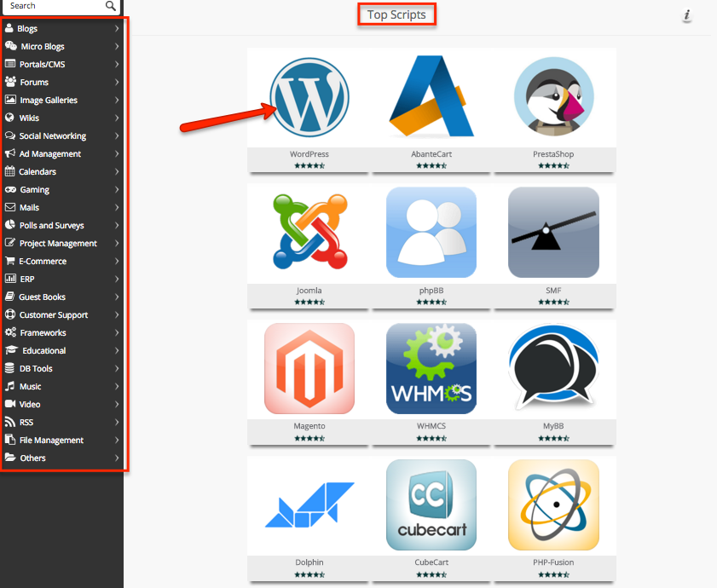Screen dimensions: 717x588
Task: Click the Ad Management megaphone icon
Action: [x=10, y=153]
